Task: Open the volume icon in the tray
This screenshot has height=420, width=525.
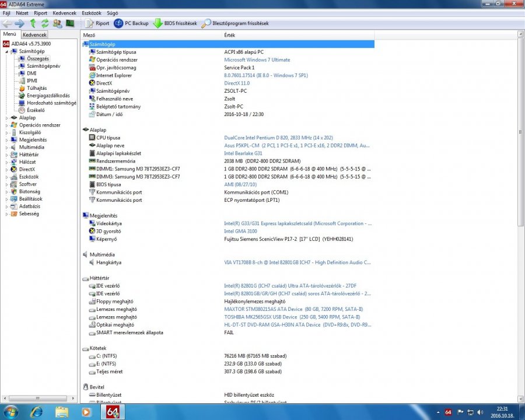Action: tap(480, 412)
